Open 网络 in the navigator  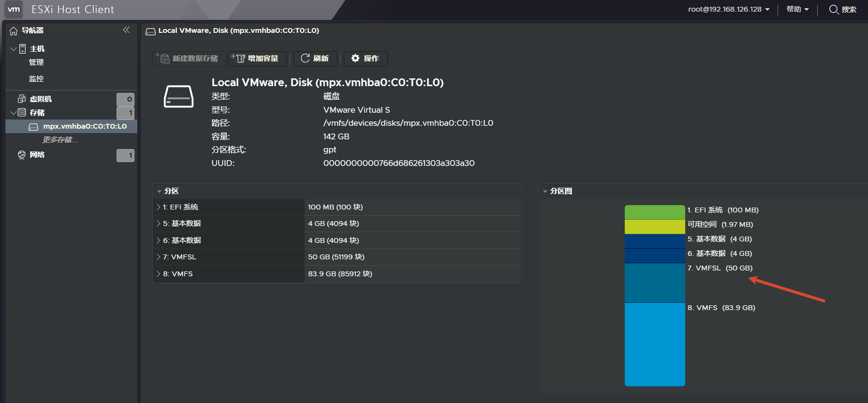click(37, 155)
